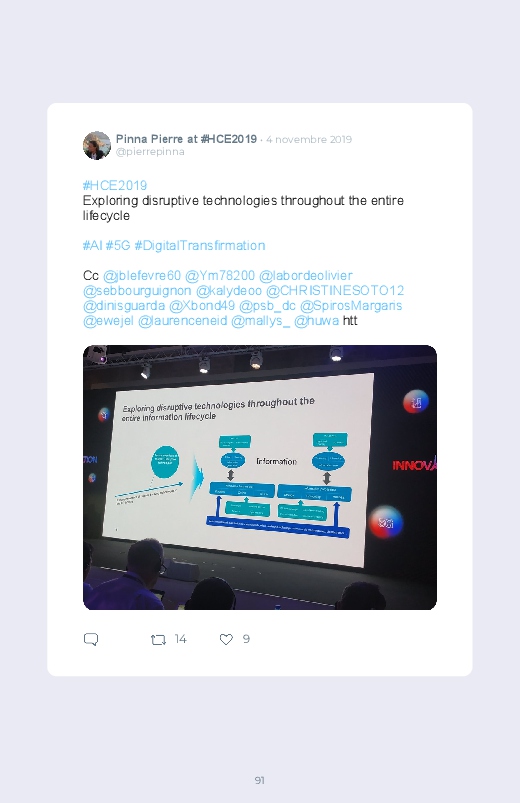Screen dimensions: 520x803
Task: Open the #DigitalTransfirmation hashtag
Action: 200,245
